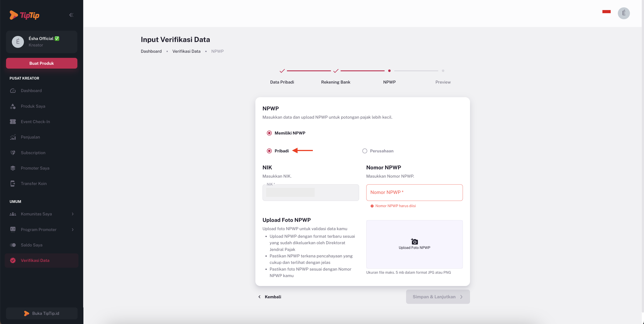The image size is (644, 324).
Task: Click the Event Check-In ticket icon
Action: [13, 122]
